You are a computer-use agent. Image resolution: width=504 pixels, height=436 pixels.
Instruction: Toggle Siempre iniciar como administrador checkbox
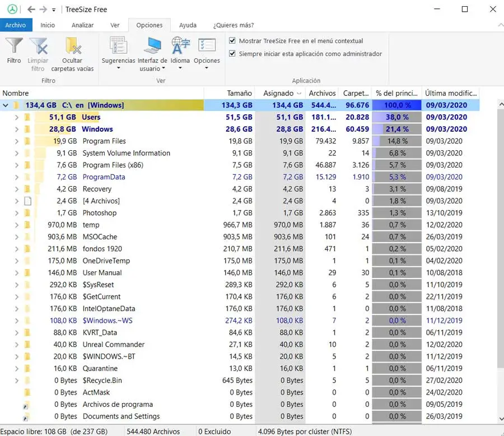(232, 54)
